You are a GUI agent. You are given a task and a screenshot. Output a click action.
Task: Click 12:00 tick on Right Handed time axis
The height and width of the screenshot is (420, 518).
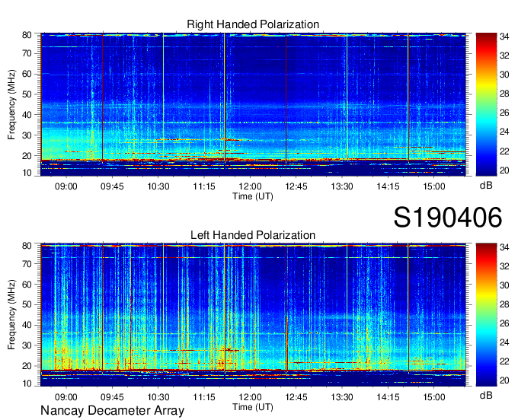click(x=250, y=186)
